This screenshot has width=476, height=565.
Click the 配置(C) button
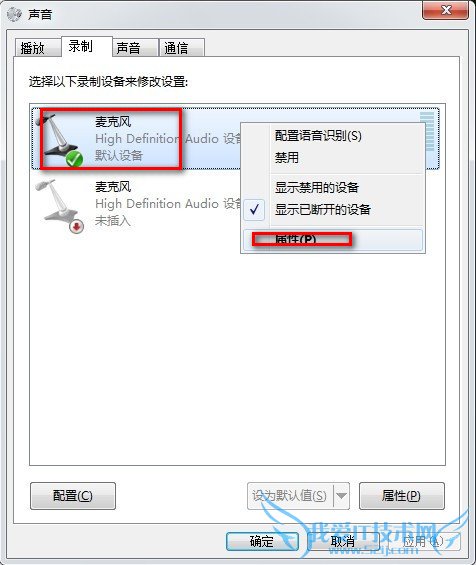73,496
